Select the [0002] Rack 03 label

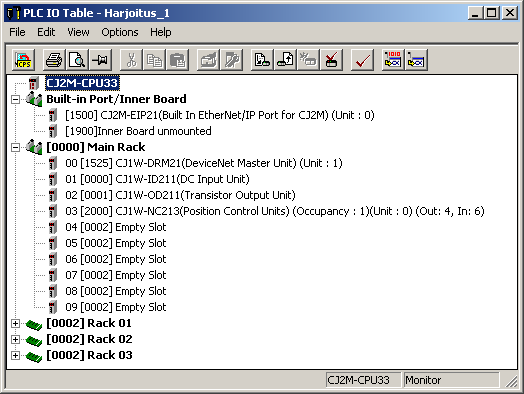click(x=89, y=356)
